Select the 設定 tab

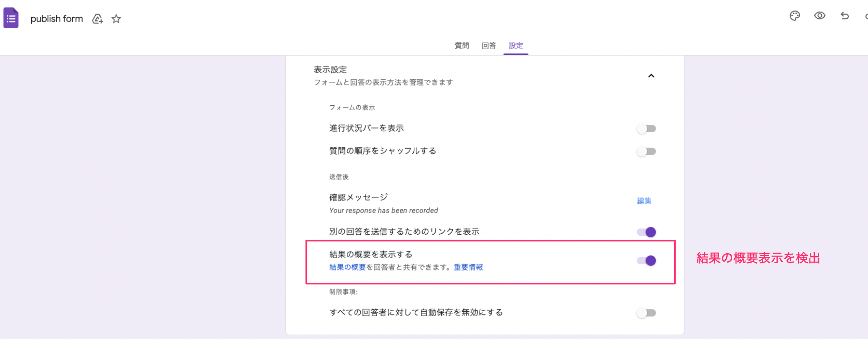coord(516,46)
